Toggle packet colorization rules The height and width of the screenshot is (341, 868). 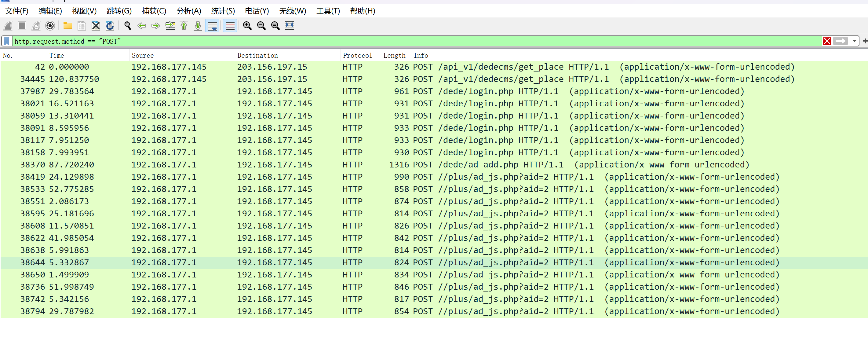230,26
